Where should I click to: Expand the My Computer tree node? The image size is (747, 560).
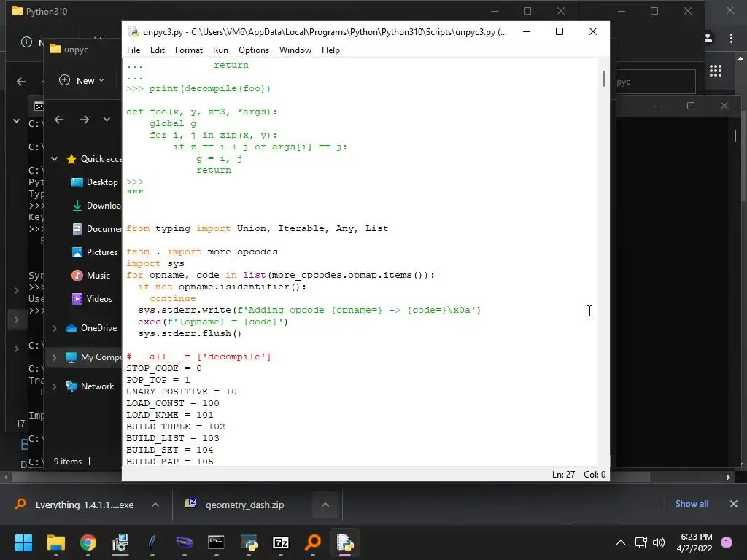(x=54, y=357)
